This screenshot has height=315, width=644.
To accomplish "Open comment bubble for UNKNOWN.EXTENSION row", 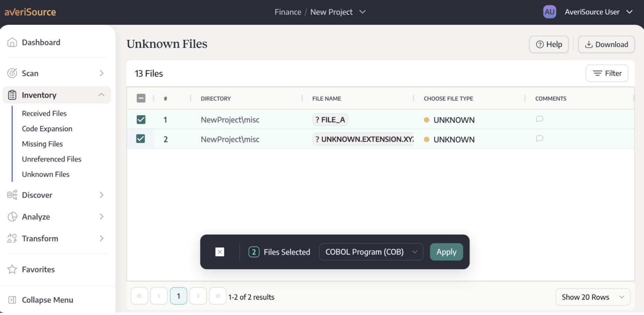I will click(539, 139).
